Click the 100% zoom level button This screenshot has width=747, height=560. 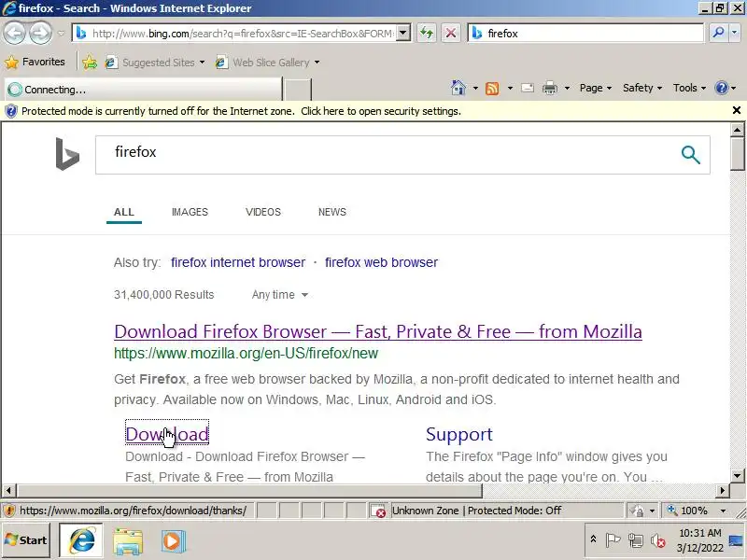coord(690,511)
